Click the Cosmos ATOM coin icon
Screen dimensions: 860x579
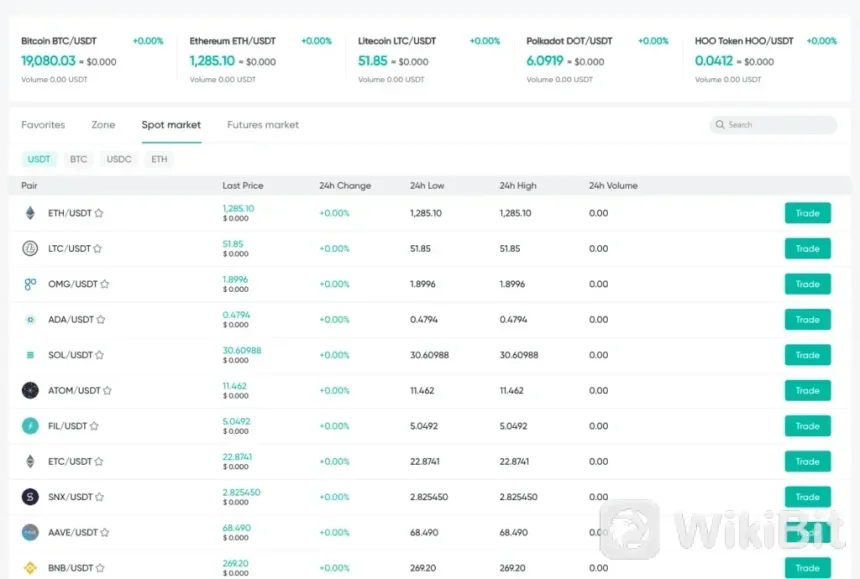tap(30, 391)
